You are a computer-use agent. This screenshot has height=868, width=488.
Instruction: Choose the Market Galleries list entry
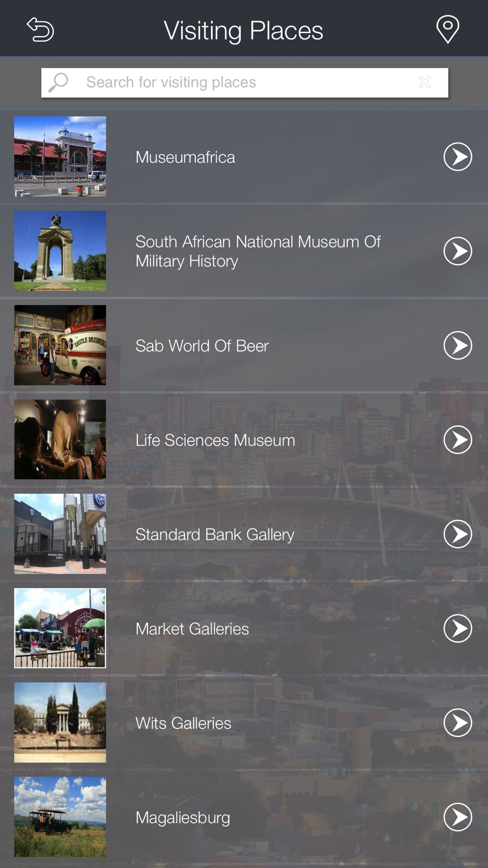point(192,629)
